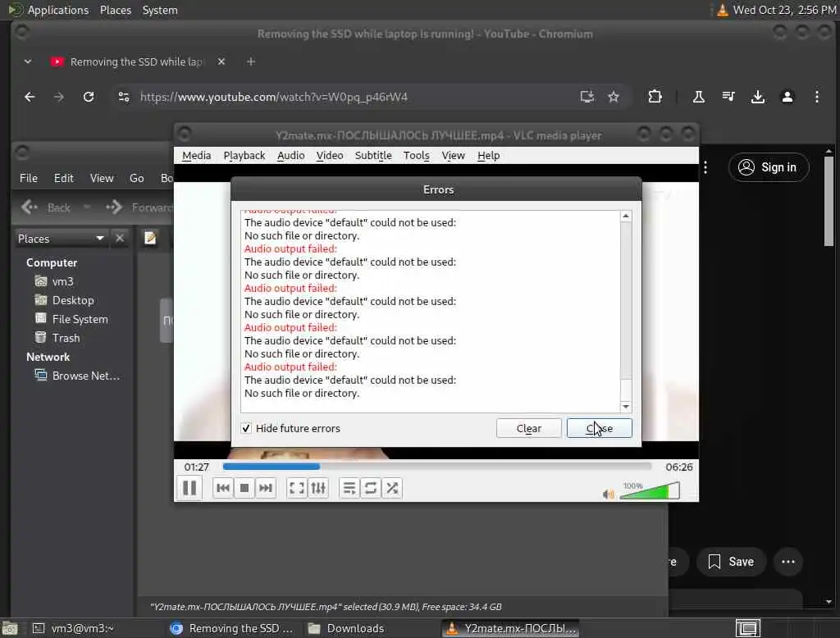Toggle VLC loop mode
The height and width of the screenshot is (638, 840).
click(371, 488)
